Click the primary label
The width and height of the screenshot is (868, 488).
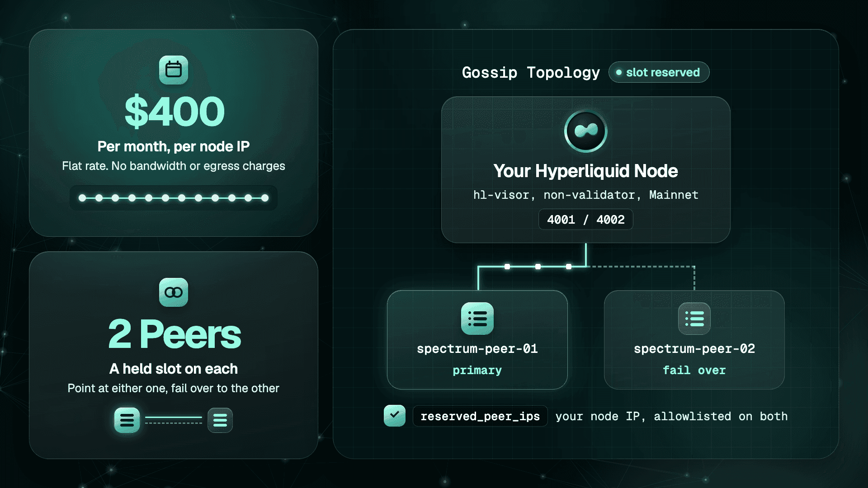point(477,371)
